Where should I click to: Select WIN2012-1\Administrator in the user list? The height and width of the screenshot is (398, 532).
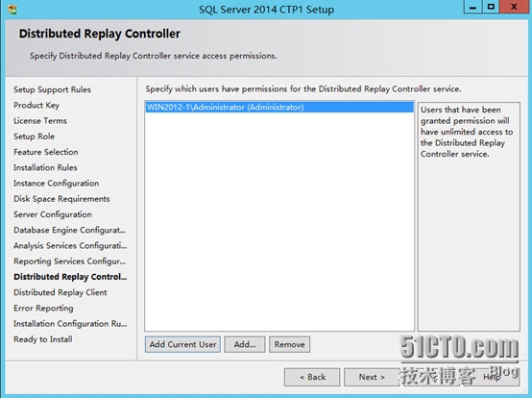click(279, 108)
